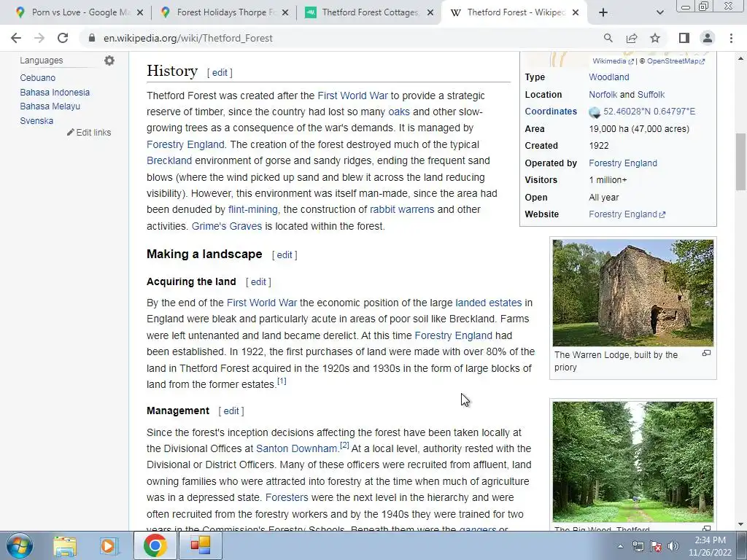The image size is (747, 560).
Task: Open the colorful blocks taskbar app
Action: click(x=201, y=545)
